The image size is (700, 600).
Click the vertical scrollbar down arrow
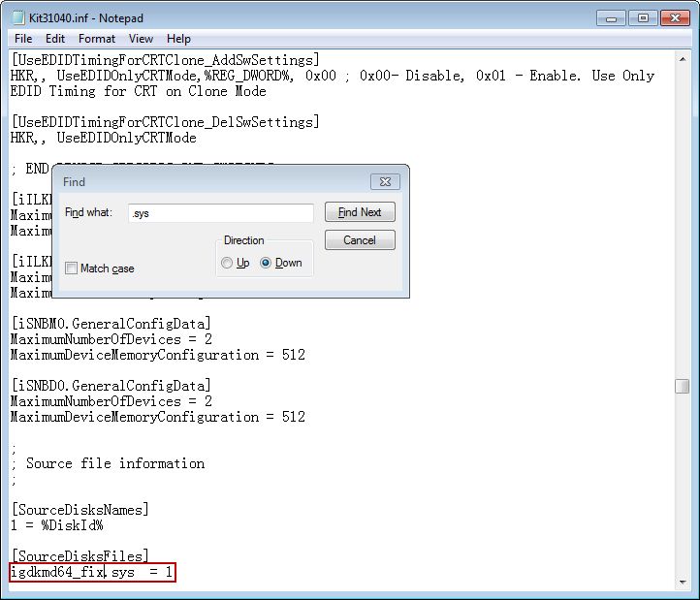(683, 581)
